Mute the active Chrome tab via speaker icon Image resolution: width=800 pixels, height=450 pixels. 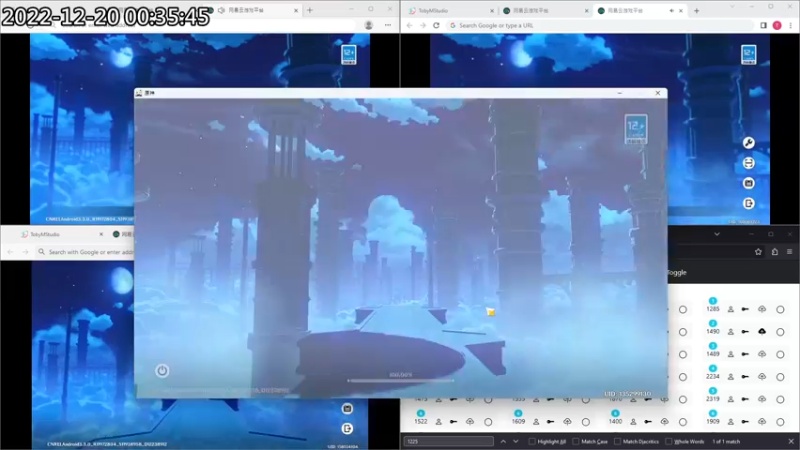pos(671,10)
